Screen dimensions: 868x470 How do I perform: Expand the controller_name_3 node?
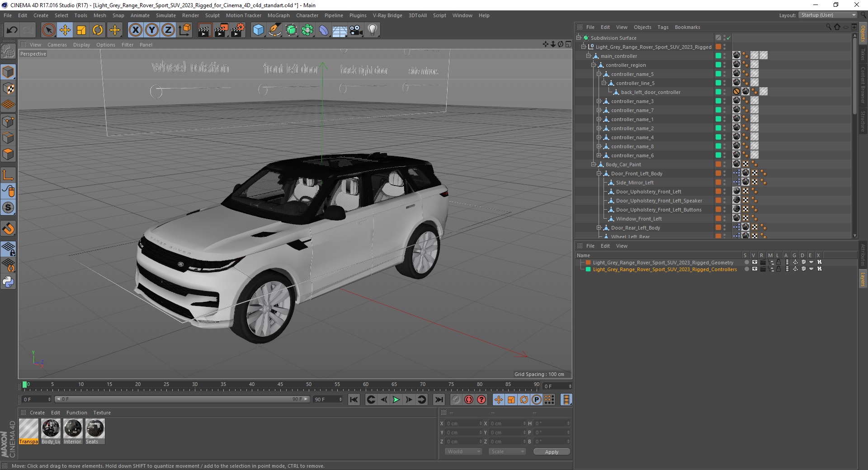point(599,101)
